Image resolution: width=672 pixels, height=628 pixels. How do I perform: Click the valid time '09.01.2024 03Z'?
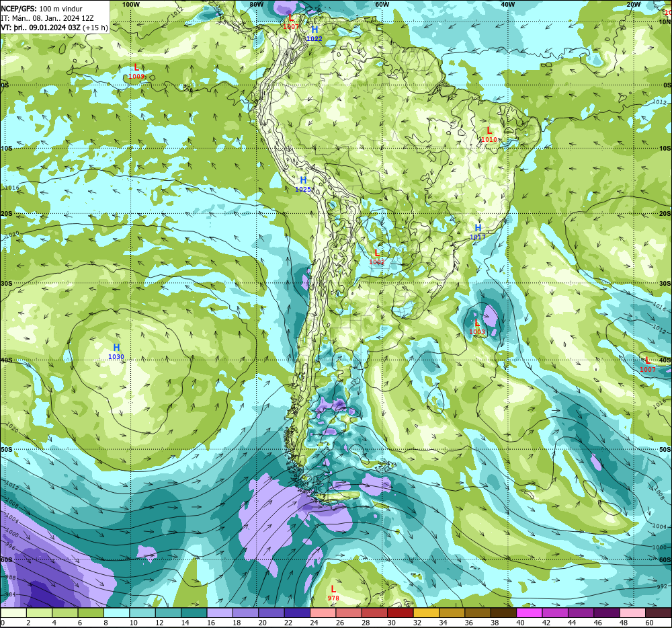55,28
